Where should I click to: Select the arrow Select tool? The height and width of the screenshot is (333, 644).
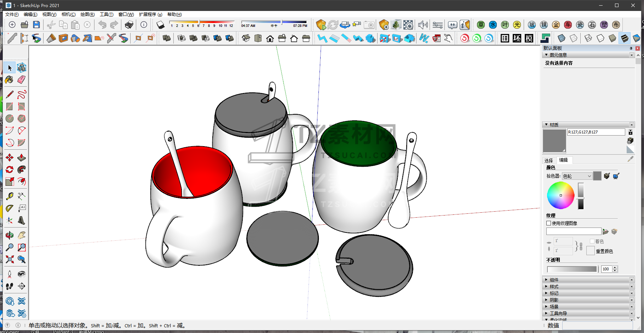pyautogui.click(x=10, y=68)
